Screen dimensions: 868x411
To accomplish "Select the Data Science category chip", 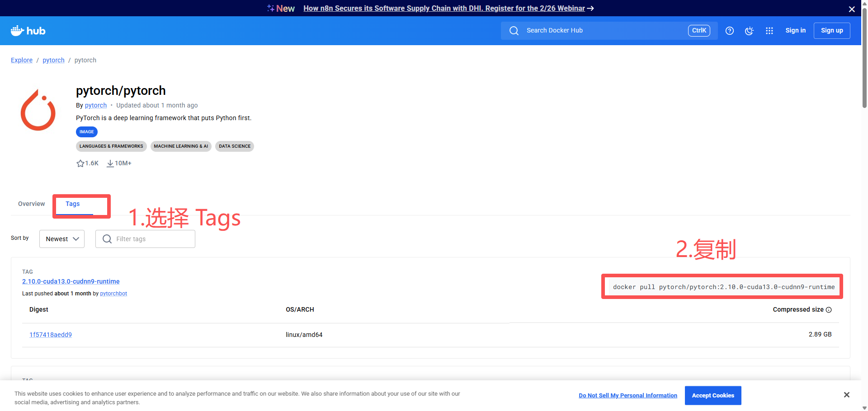I will [x=235, y=146].
